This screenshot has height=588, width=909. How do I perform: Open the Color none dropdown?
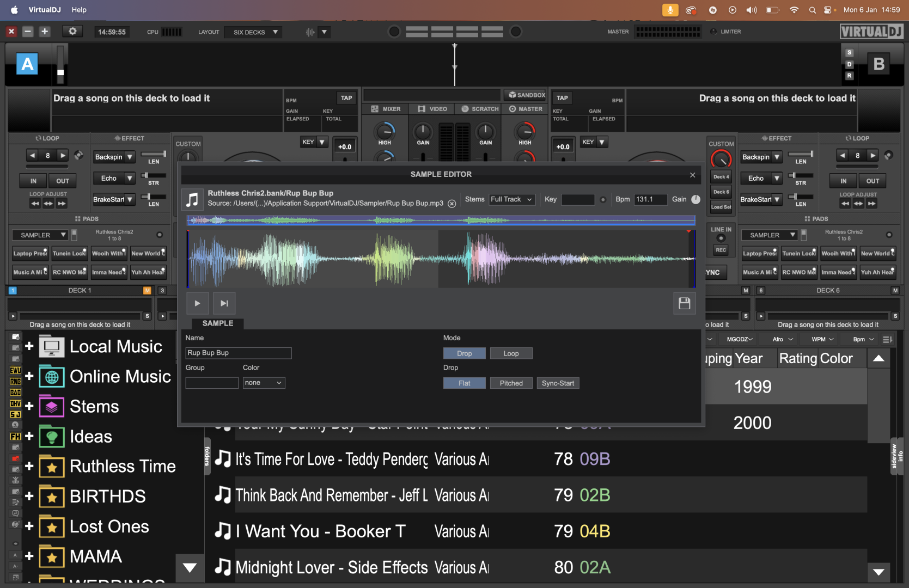click(x=264, y=383)
